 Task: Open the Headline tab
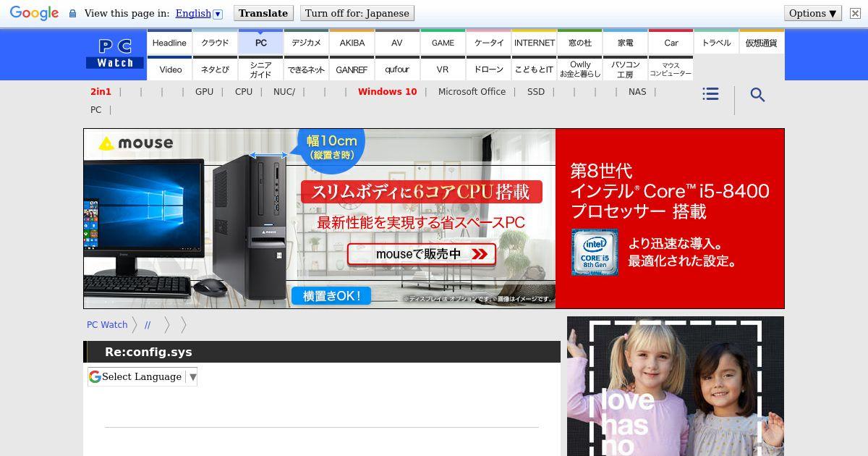tap(169, 43)
